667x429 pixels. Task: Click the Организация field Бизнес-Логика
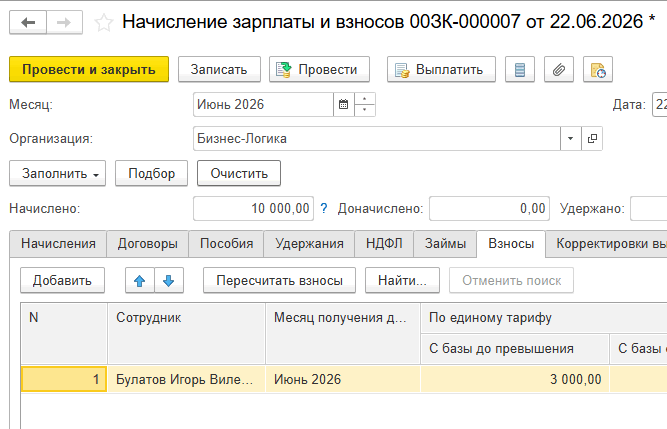(x=376, y=139)
